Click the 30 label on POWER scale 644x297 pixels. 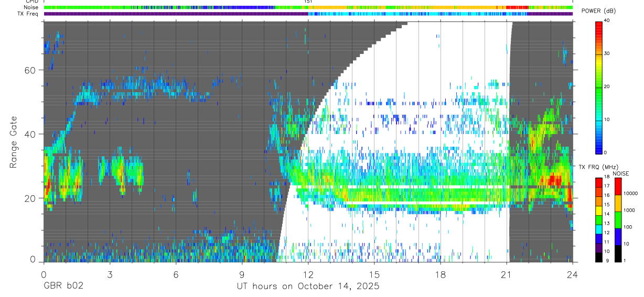click(607, 54)
